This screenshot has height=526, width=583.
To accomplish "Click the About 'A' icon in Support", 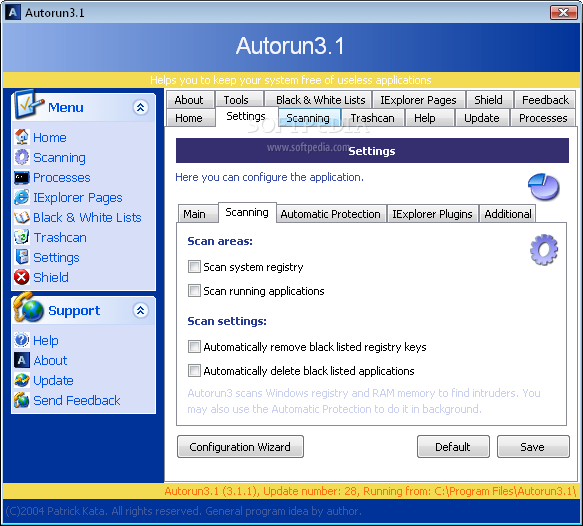I will [x=22, y=360].
